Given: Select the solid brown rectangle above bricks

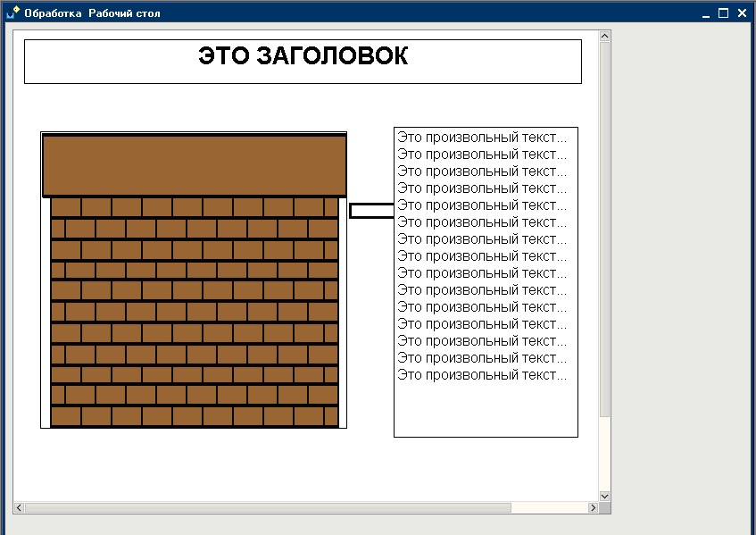Looking at the screenshot, I should tap(194, 166).
